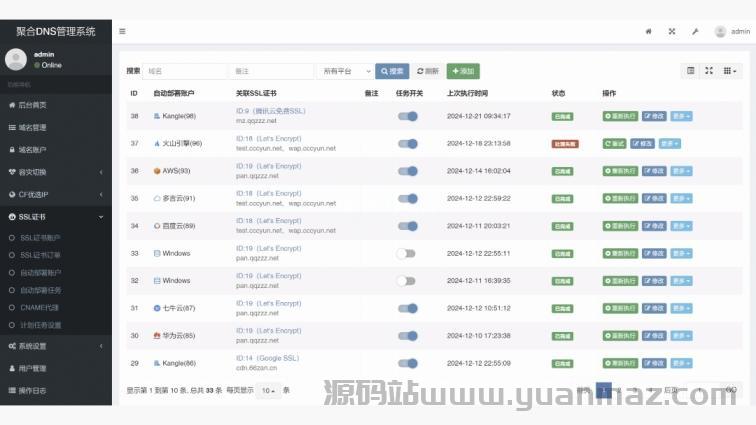Click the Kangle(98) account icon

click(157, 116)
